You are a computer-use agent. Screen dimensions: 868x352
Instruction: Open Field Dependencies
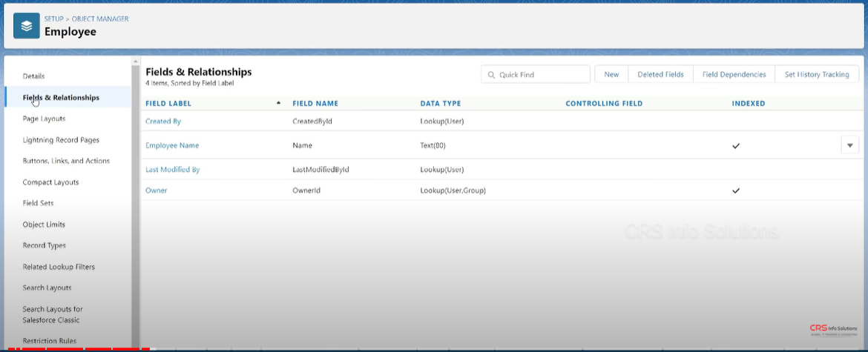[734, 75]
